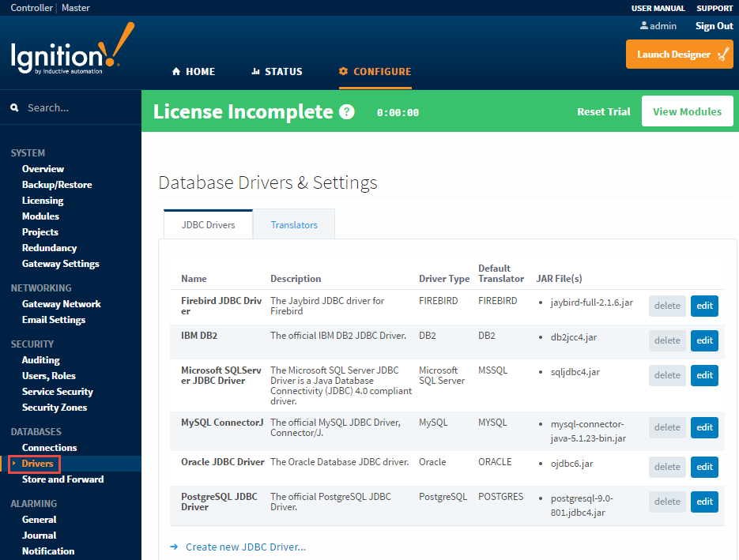739x560 pixels.
Task: Click the Launch Designer button
Action: pyautogui.click(x=679, y=54)
